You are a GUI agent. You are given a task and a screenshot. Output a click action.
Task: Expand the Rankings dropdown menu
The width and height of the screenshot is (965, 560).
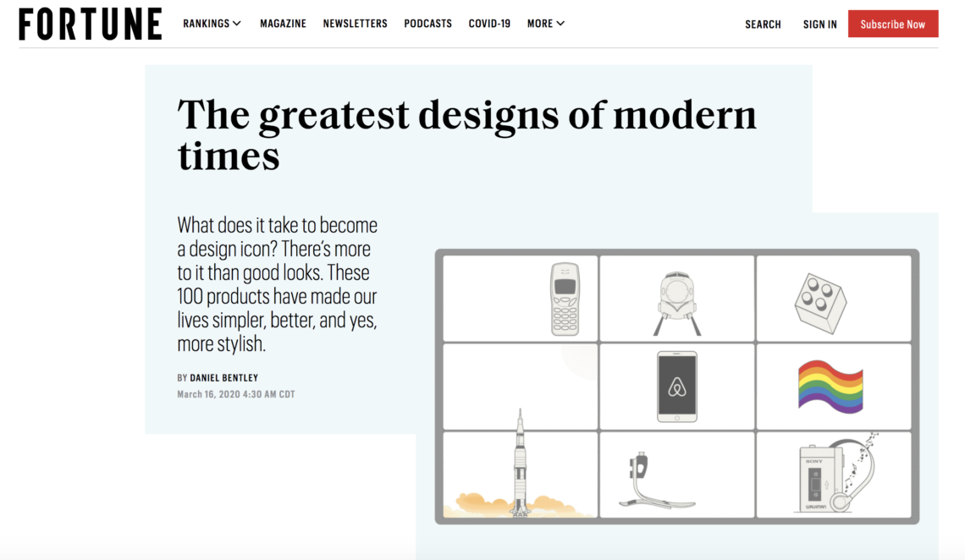(212, 24)
